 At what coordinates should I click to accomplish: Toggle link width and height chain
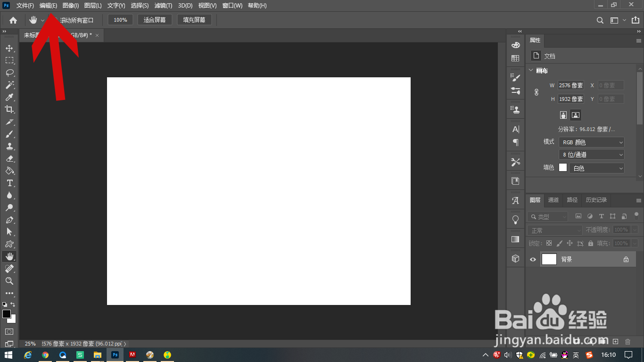(537, 92)
